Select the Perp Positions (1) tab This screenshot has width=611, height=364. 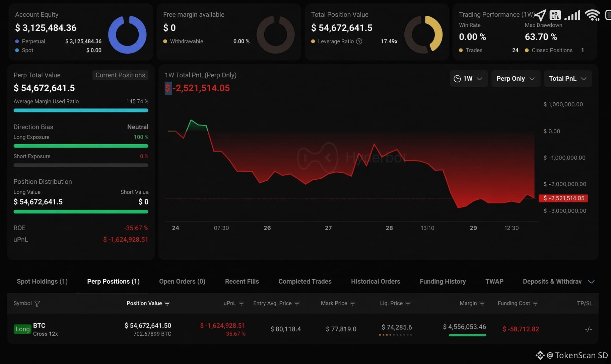tap(113, 281)
